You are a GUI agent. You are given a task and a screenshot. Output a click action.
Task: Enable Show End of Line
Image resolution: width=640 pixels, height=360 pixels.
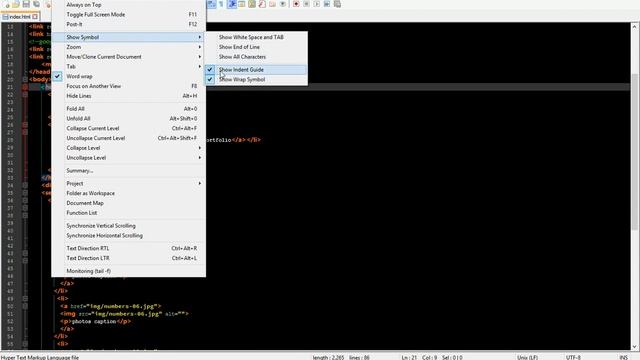256,47
